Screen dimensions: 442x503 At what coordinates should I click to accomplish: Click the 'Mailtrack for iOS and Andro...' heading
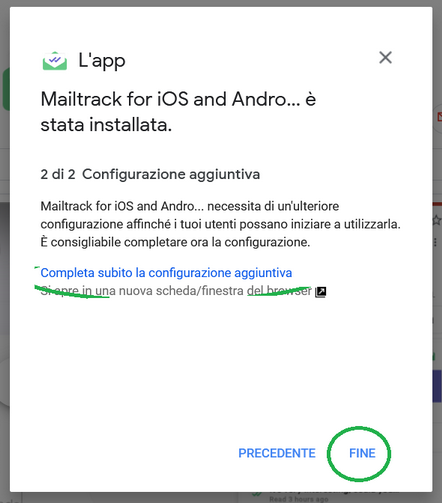click(178, 112)
